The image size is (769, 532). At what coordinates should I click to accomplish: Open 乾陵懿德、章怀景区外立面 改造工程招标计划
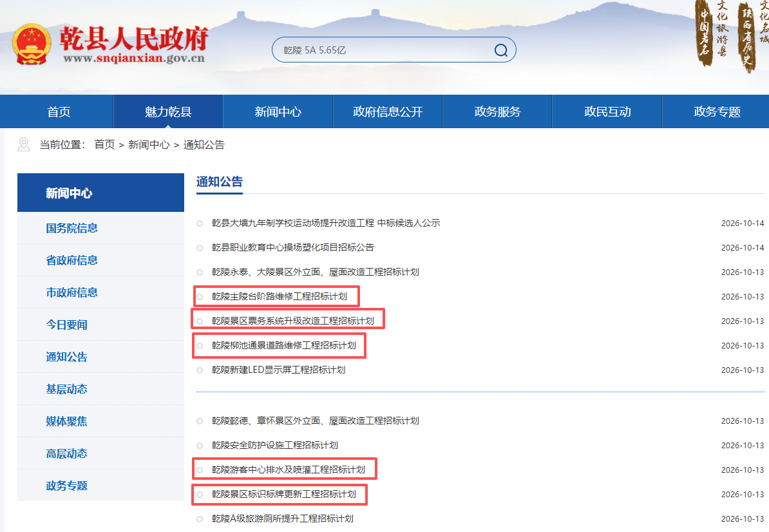click(316, 421)
